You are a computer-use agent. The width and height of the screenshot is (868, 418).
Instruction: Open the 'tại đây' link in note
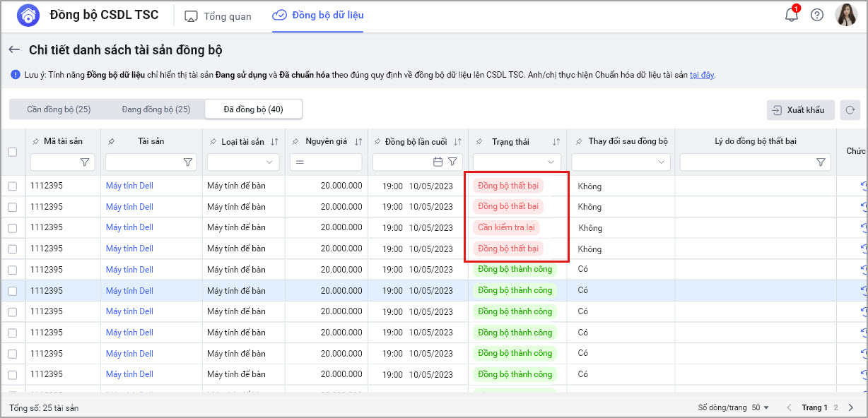702,75
